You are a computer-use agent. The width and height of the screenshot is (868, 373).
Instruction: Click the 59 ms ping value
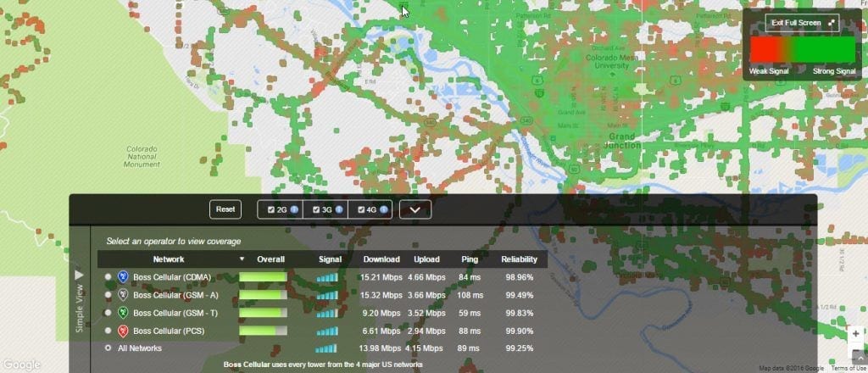(x=470, y=313)
